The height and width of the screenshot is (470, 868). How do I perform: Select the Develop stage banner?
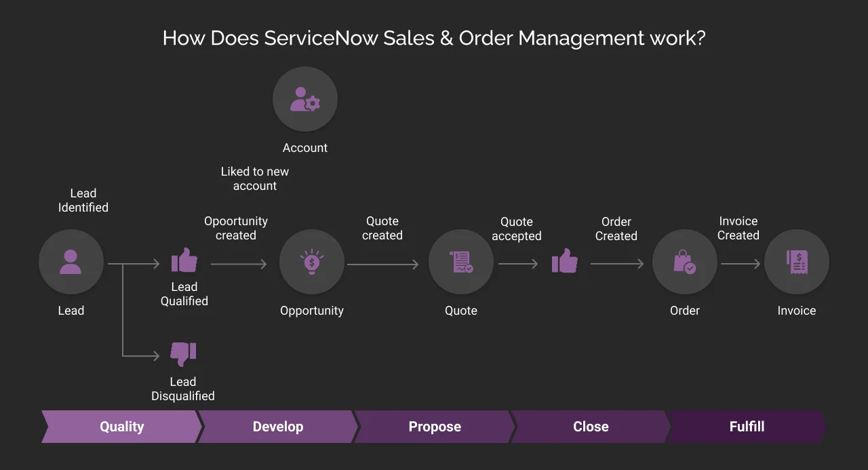coord(278,427)
